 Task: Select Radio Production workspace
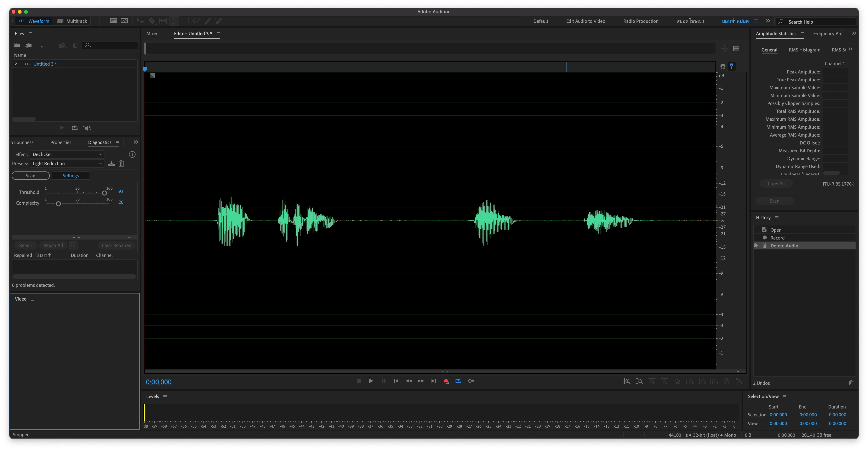point(641,21)
